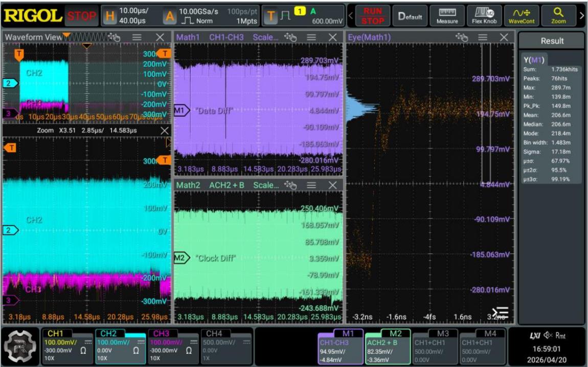Toggle the M4 math channel tile
This screenshot has height=367, width=588.
coord(482,346)
